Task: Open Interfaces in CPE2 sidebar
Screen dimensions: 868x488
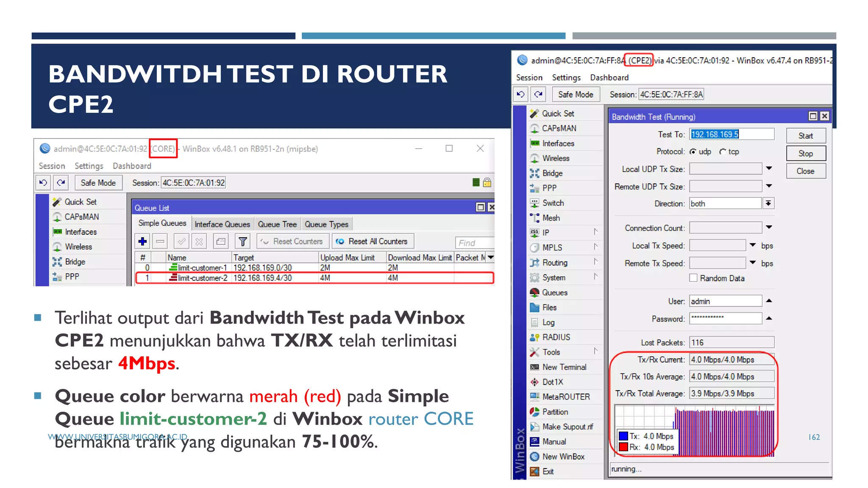Action: tap(558, 144)
